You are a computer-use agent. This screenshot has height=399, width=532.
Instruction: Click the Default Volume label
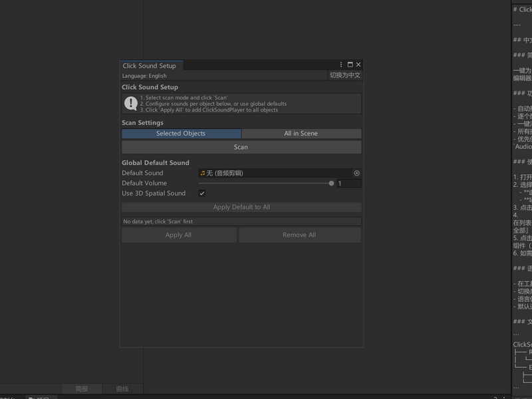pyautogui.click(x=144, y=184)
